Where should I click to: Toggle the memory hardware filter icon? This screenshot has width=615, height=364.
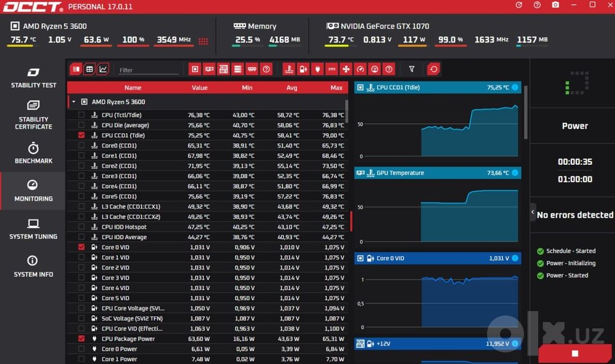pos(252,69)
